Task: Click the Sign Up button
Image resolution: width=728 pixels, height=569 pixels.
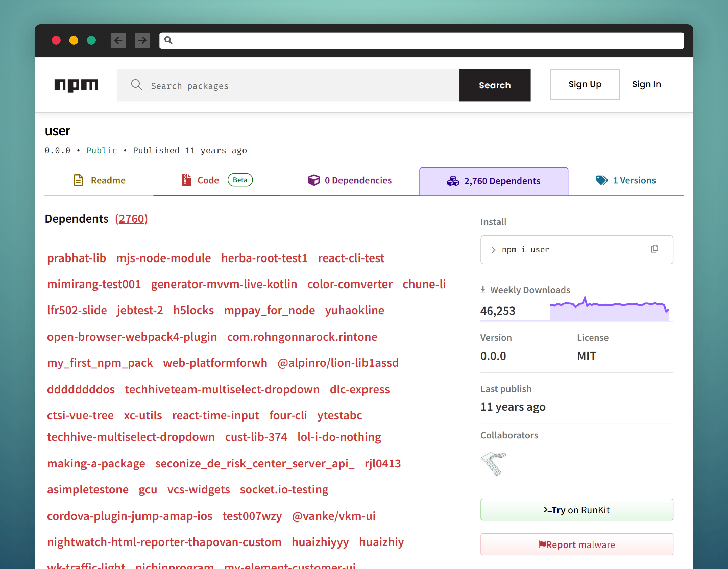Action: (x=585, y=84)
